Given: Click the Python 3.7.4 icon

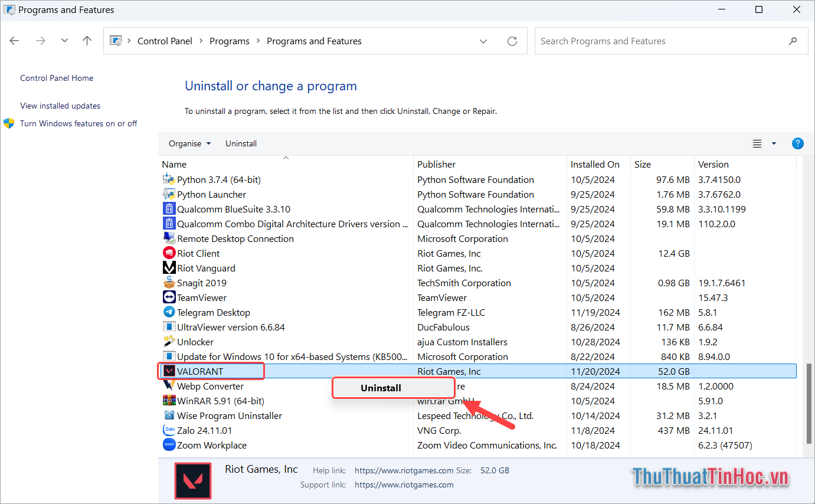Looking at the screenshot, I should click(x=168, y=179).
